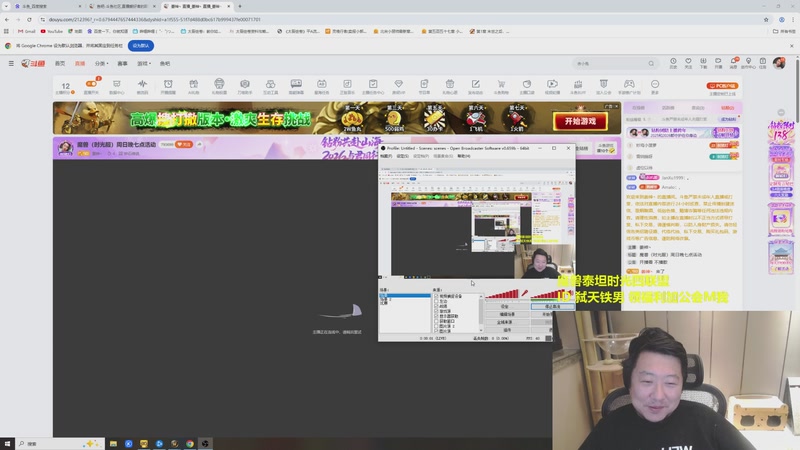Image resolution: width=800 pixels, height=450 pixels.
Task: Click the diamond icon in streamer toolbar
Action: pos(398,84)
